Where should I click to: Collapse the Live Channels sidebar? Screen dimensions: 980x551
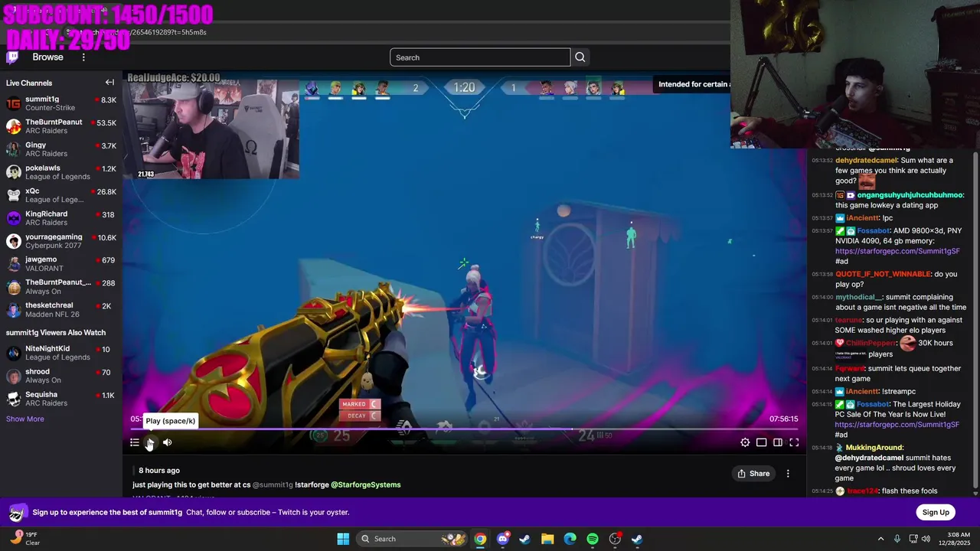[x=109, y=83]
